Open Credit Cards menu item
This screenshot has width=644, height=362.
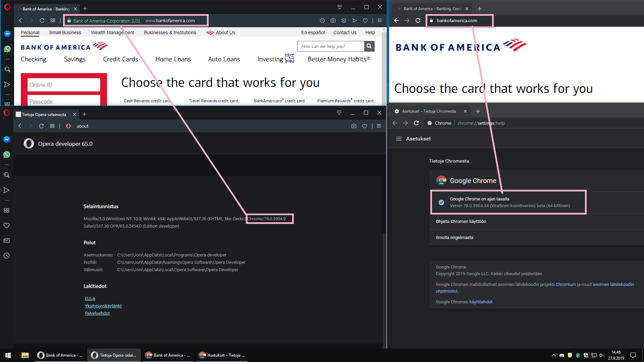[120, 59]
